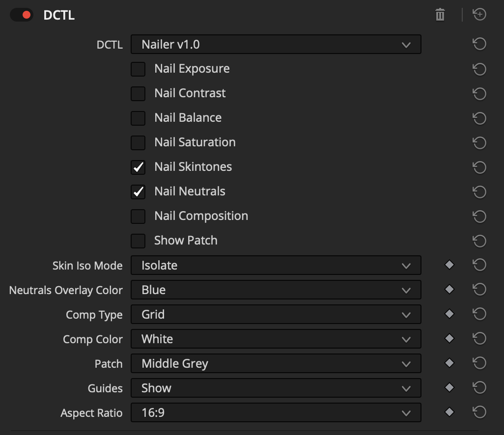Click the Nail Saturation label
This screenshot has height=435, width=504.
tap(195, 142)
